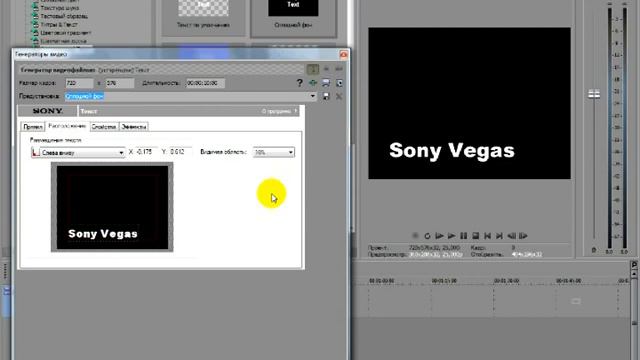
Task: Click the SONY logo in plug-in header
Action: point(48,111)
